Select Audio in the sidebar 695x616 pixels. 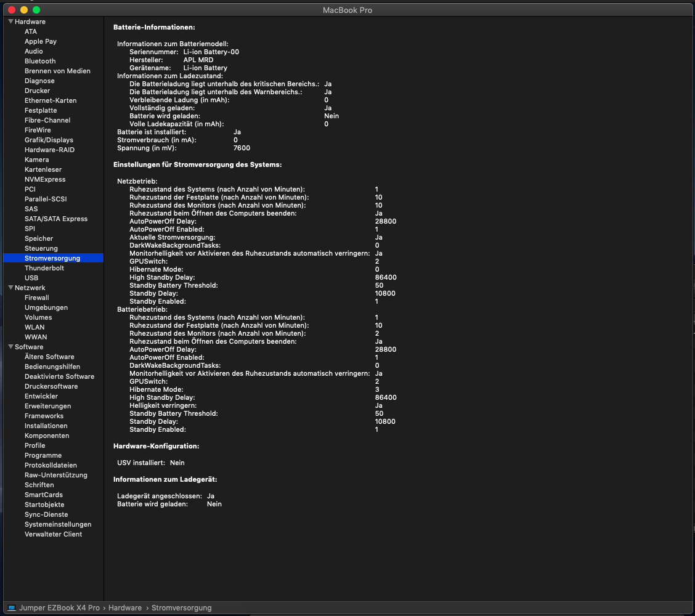pos(34,51)
